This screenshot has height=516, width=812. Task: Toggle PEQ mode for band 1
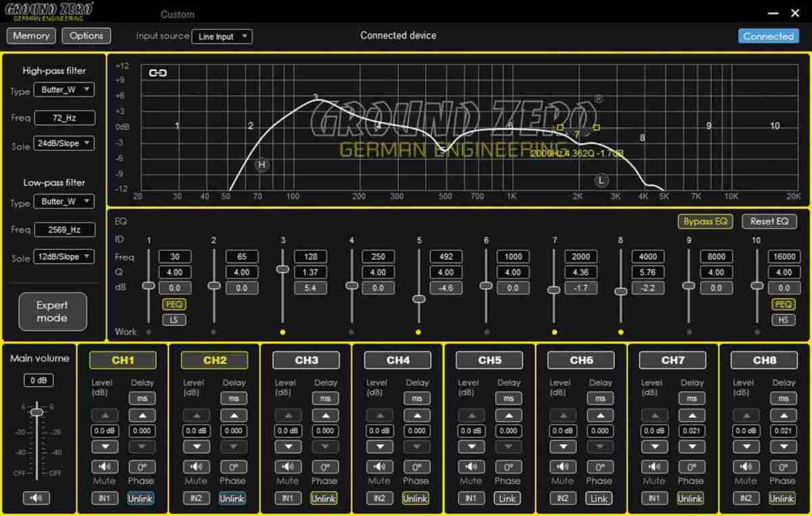[x=174, y=305]
